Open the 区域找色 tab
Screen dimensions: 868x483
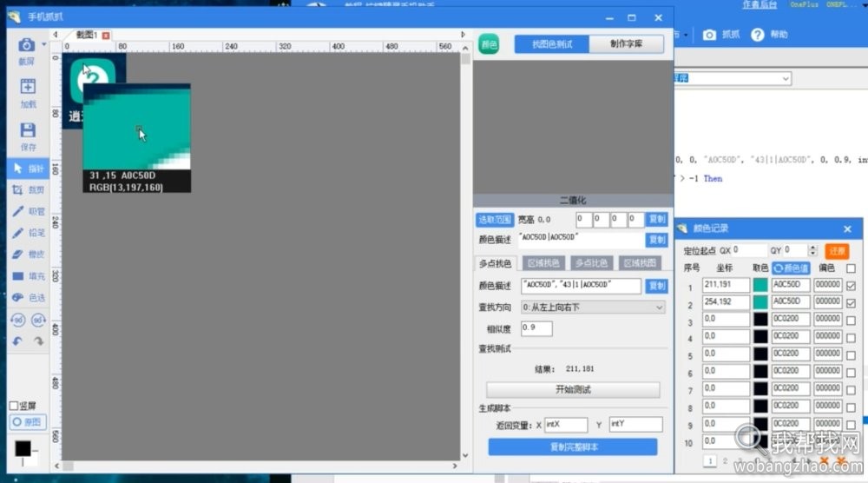coord(543,263)
